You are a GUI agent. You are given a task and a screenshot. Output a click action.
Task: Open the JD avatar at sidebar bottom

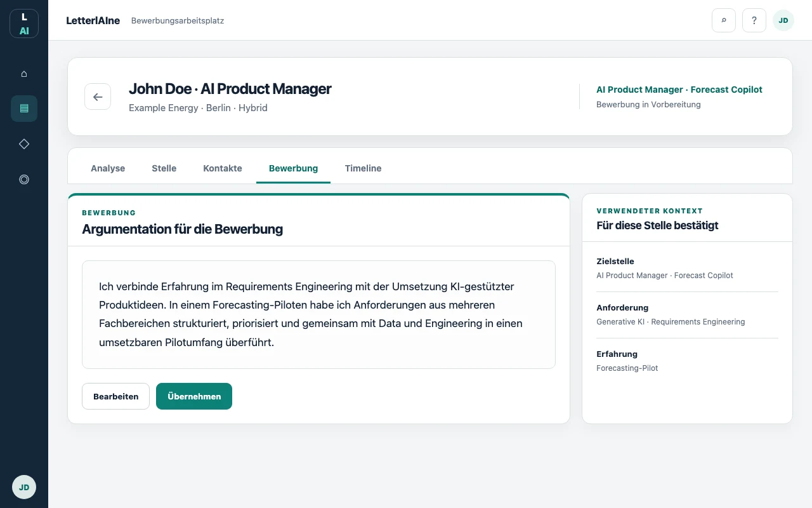[24, 488]
